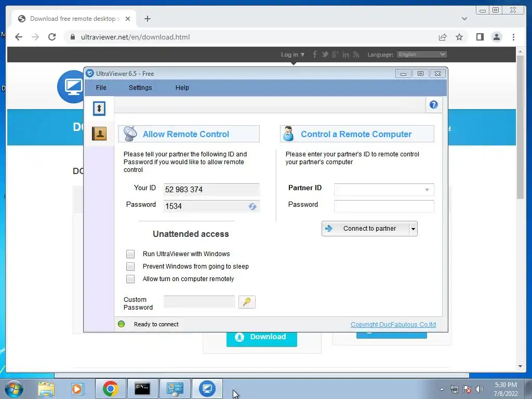The image size is (532, 399).
Task: Open Chrome's tab search chevron
Action: coord(464,19)
